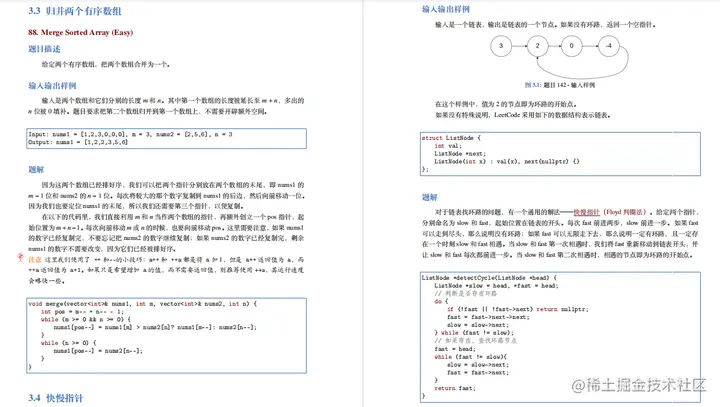Viewport: 720px width, 407px height.
Task: Click the orange 注意 note label
Action: pyautogui.click(x=35, y=260)
